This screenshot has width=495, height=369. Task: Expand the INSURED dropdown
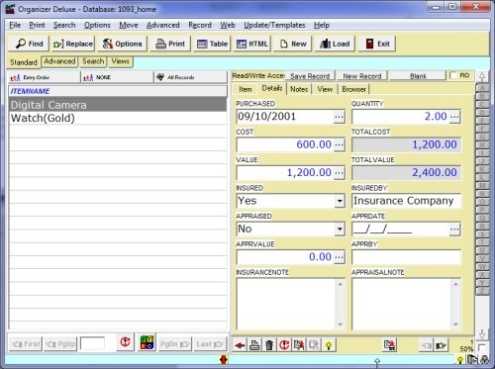(340, 201)
